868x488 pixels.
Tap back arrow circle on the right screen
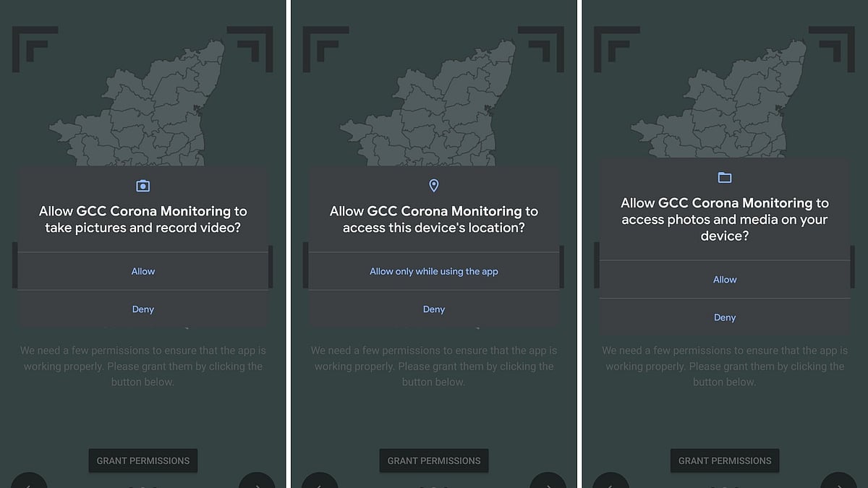(610, 481)
